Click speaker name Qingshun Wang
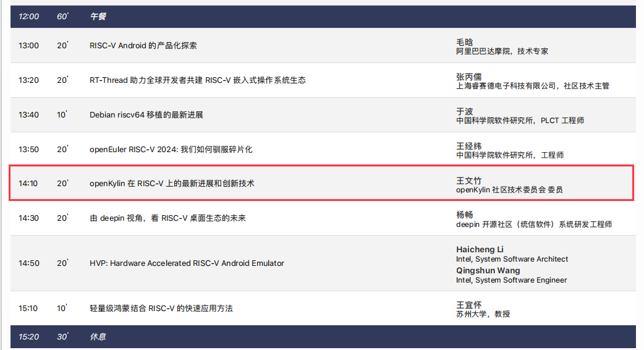644x350 pixels. pyautogui.click(x=488, y=271)
